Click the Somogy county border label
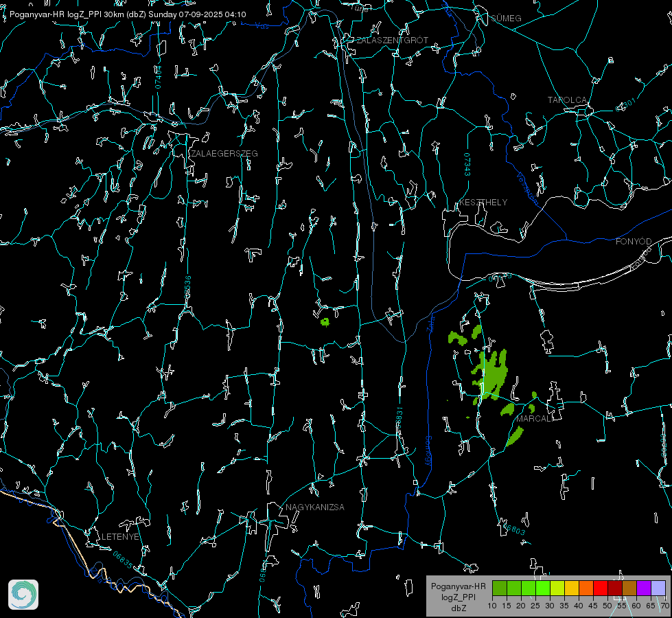 (428, 450)
